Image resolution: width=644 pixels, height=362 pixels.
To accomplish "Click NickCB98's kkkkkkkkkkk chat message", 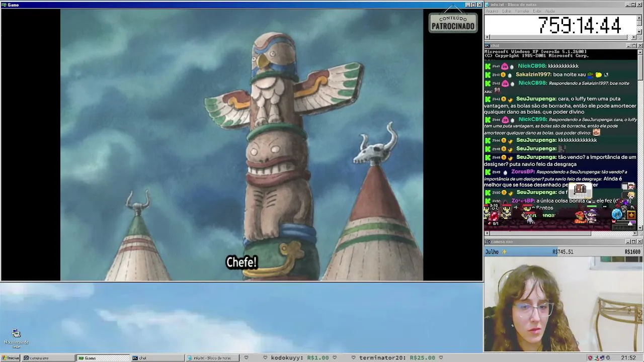I will coord(563,66).
